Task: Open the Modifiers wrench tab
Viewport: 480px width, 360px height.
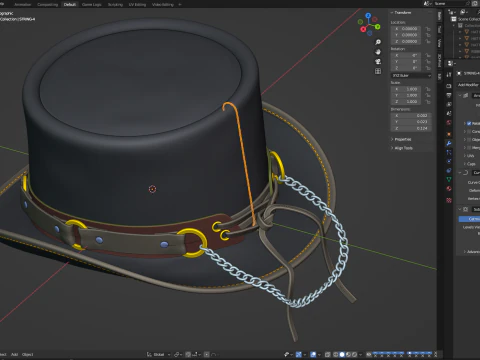Action: pyautogui.click(x=449, y=143)
